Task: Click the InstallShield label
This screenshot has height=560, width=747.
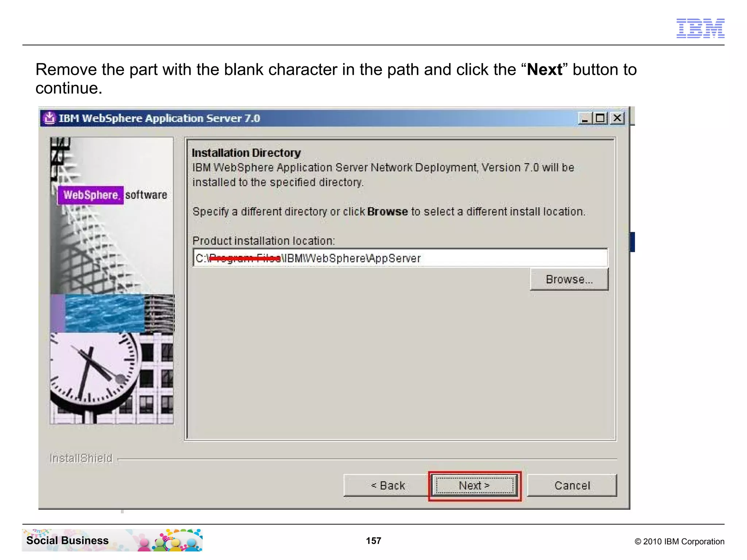Action: [81, 458]
